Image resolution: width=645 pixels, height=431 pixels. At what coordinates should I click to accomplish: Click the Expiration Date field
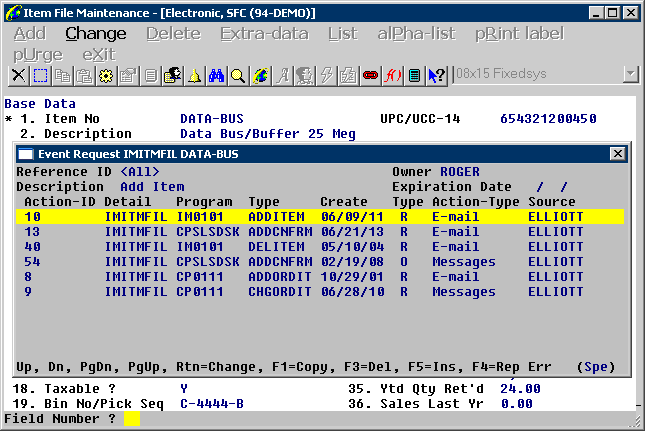click(x=552, y=187)
